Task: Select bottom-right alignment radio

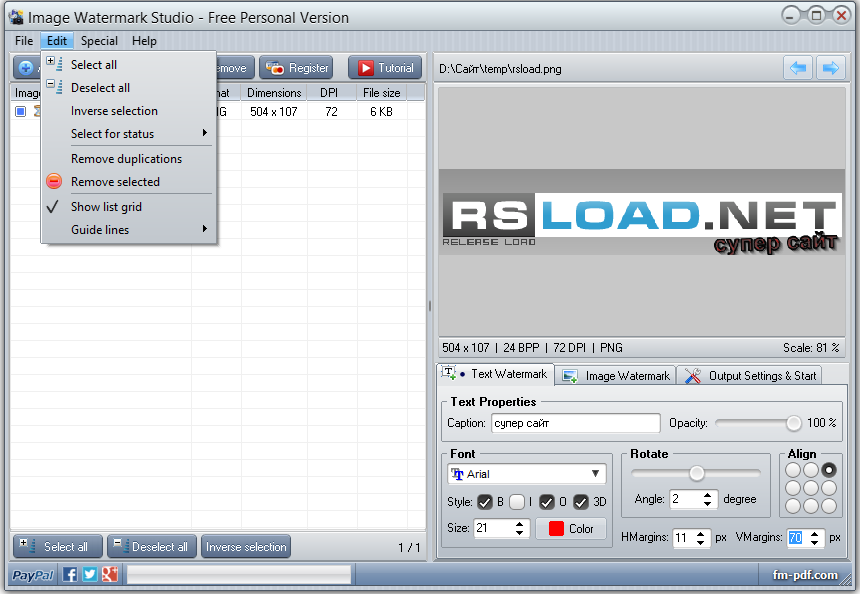Action: tap(829, 506)
